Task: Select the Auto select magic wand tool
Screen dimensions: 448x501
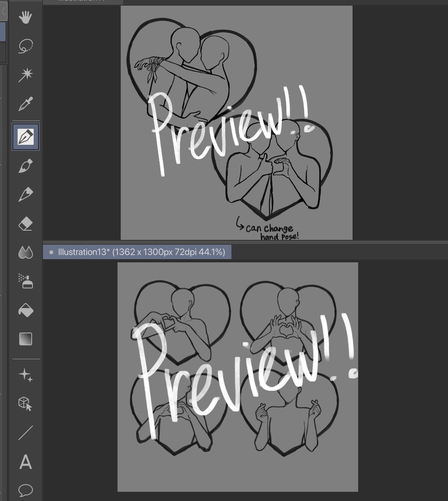Action: tap(25, 75)
